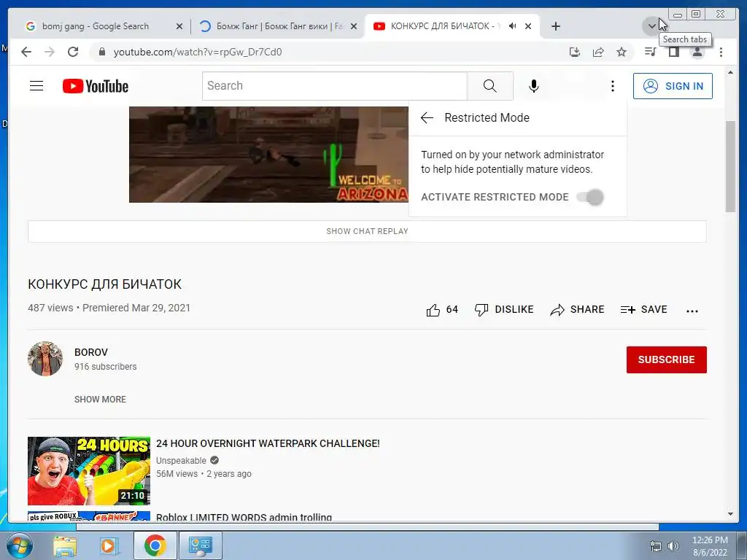This screenshot has height=560, width=747.
Task: Share this page icon in address bar
Action: (598, 52)
